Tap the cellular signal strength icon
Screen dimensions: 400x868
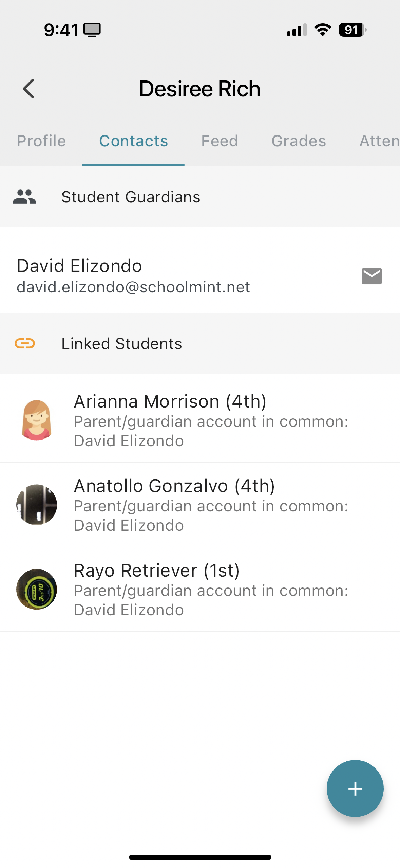pyautogui.click(x=297, y=30)
